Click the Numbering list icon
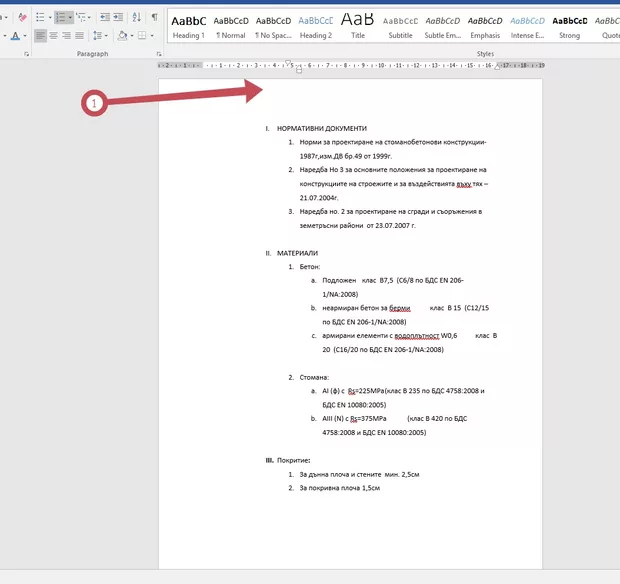620x584 pixels. (x=62, y=17)
